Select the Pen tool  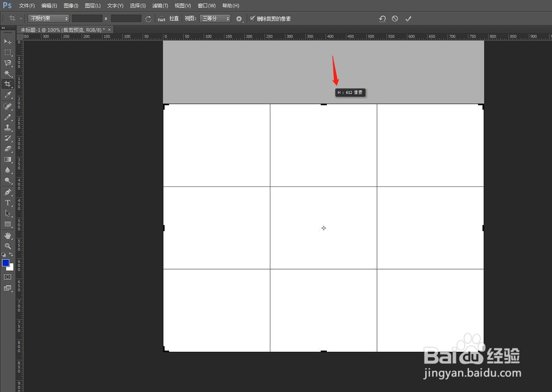(x=7, y=192)
